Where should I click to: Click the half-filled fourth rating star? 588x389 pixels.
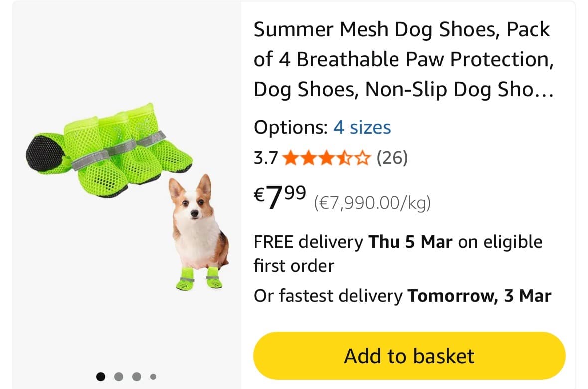click(x=344, y=159)
